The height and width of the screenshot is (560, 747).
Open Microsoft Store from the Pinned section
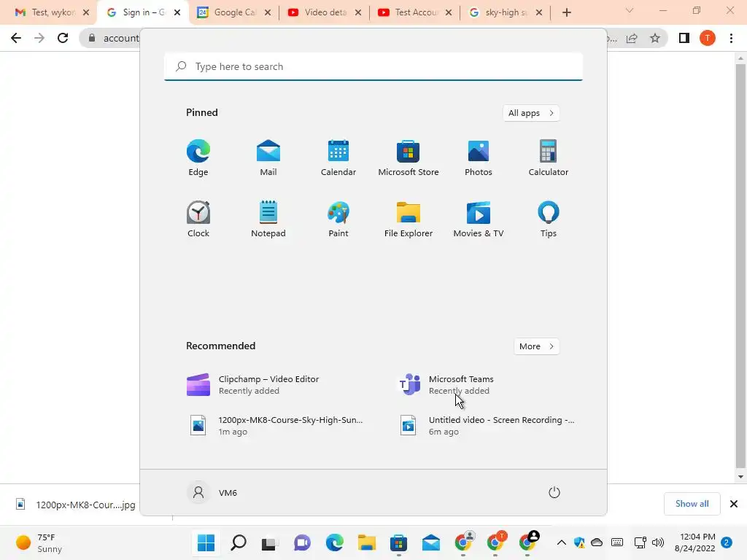click(409, 157)
